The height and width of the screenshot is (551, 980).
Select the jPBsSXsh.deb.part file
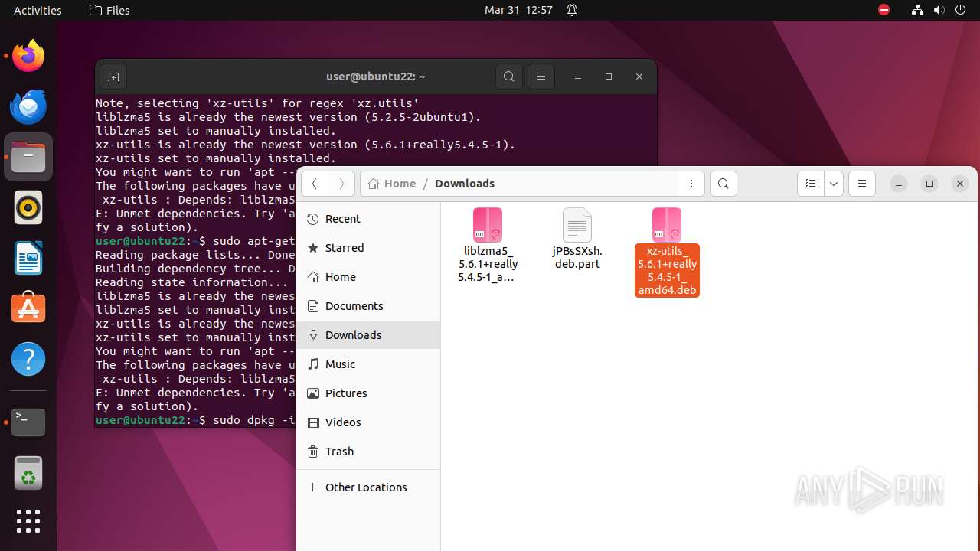point(577,239)
